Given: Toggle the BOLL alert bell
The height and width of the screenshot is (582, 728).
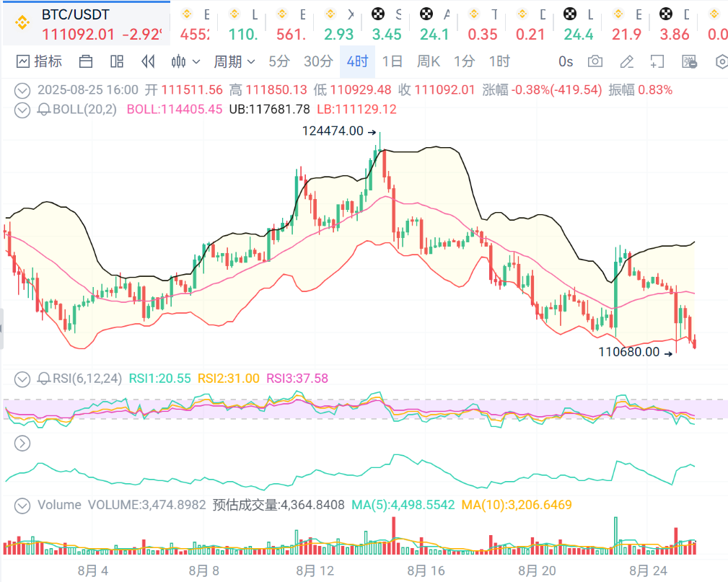Looking at the screenshot, I should (x=43, y=110).
